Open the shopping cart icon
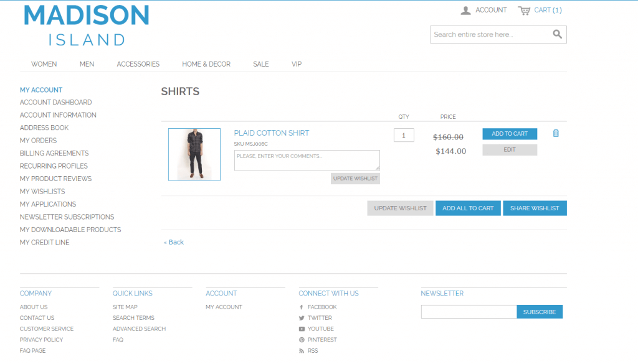This screenshot has width=638, height=364. coord(524,11)
